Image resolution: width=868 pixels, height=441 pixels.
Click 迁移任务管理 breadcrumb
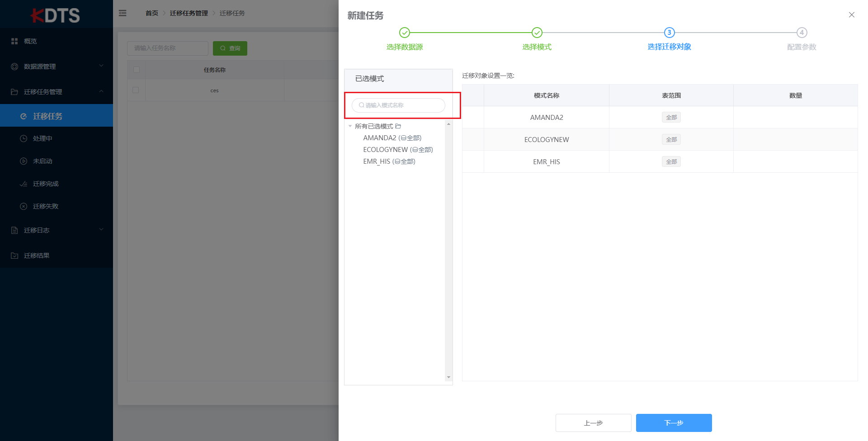(189, 13)
